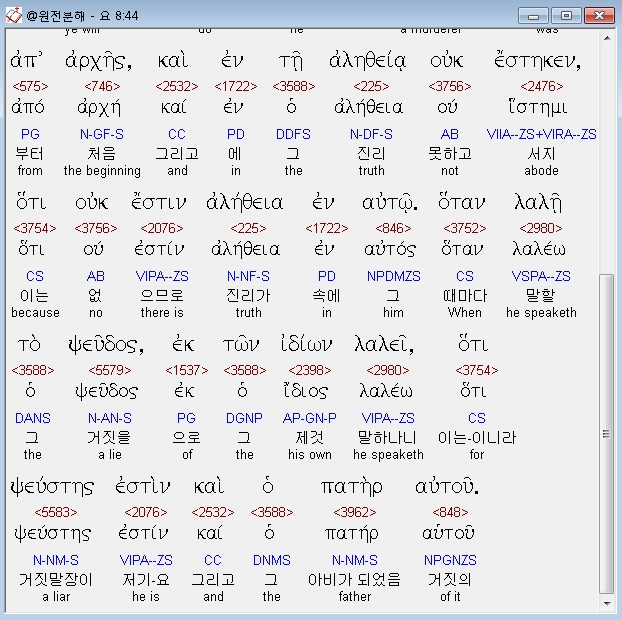This screenshot has width=622, height=620.
Task: Click the English gloss "father"
Action: (354, 596)
